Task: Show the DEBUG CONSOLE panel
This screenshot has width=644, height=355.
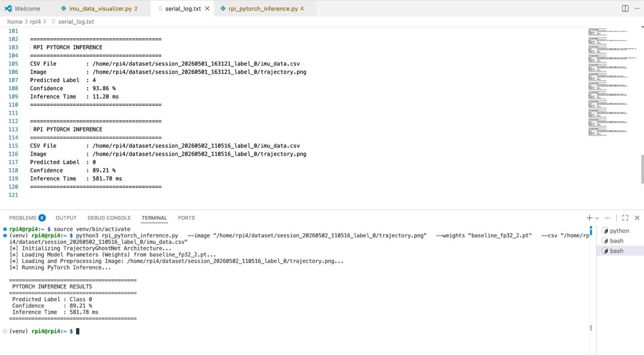Action: click(109, 218)
